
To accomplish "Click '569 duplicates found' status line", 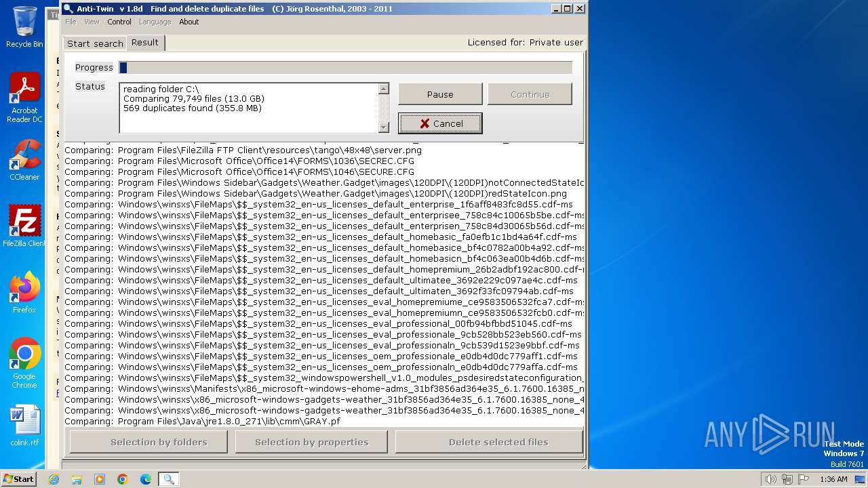I will tap(193, 108).
